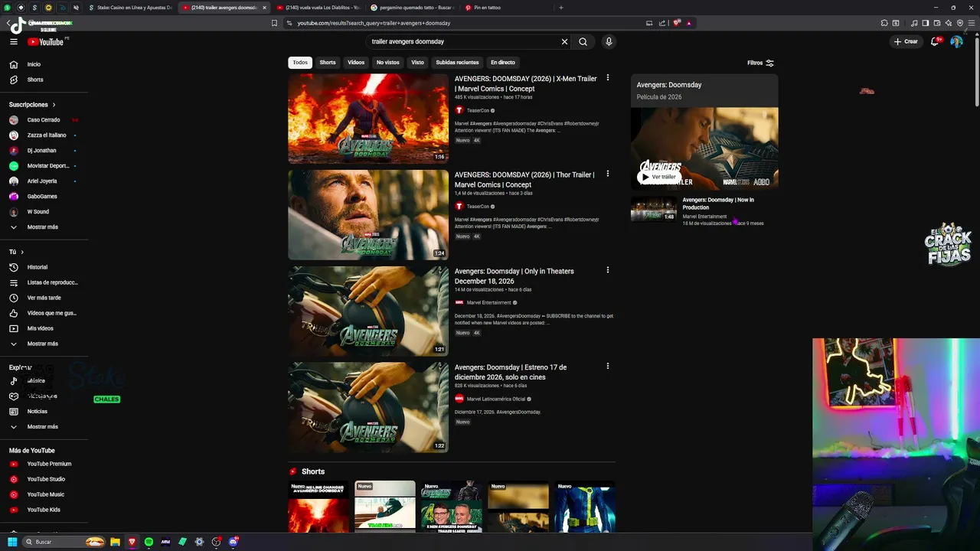Switch to the Stake Casino en Línea tab
980x551 pixels.
[x=131, y=8]
